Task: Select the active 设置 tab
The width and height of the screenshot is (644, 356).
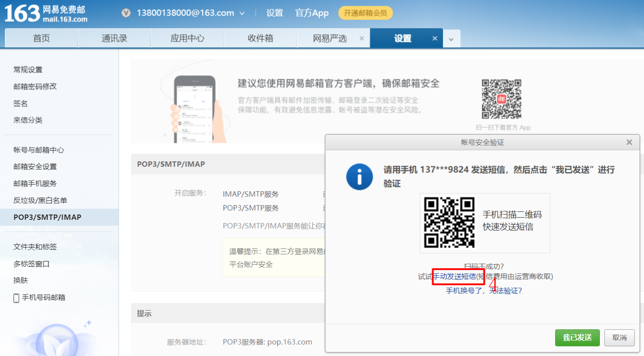Action: click(x=403, y=38)
